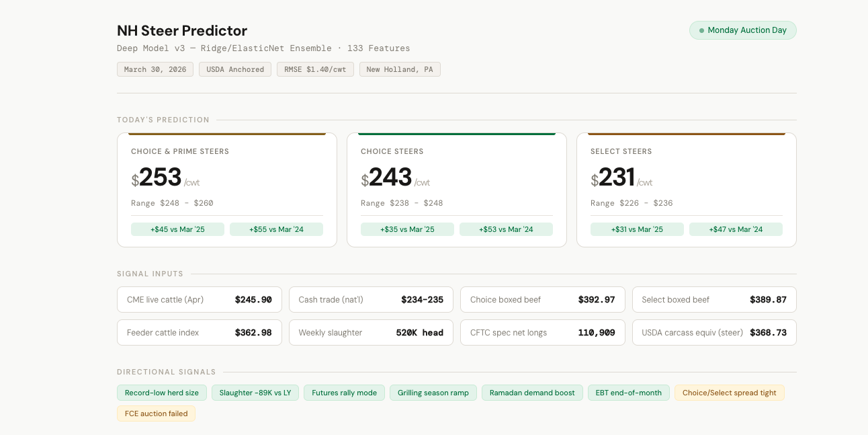Click the Grilling season ramp signal
Screen dimensions: 868x435
(433, 393)
